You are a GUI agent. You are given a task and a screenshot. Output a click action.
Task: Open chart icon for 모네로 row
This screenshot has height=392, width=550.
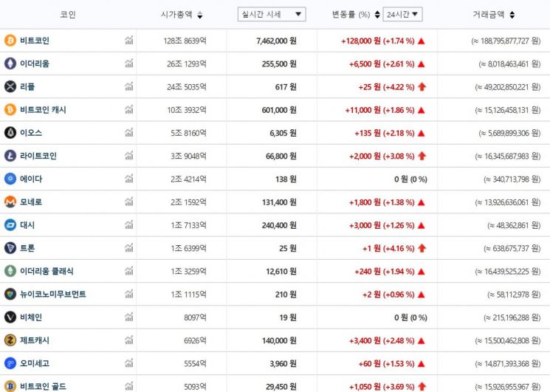click(x=129, y=202)
